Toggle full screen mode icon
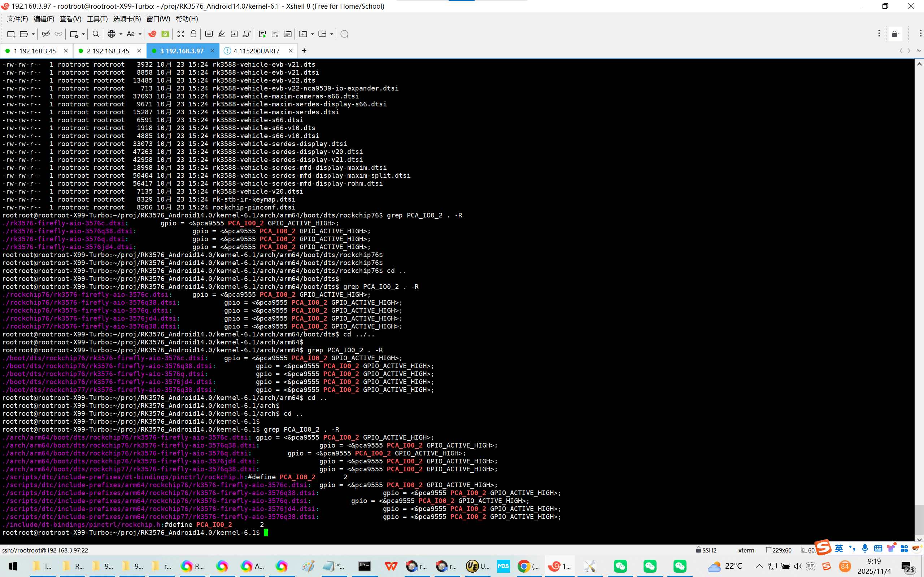Viewport: 924px width, 577px height. pyautogui.click(x=180, y=34)
